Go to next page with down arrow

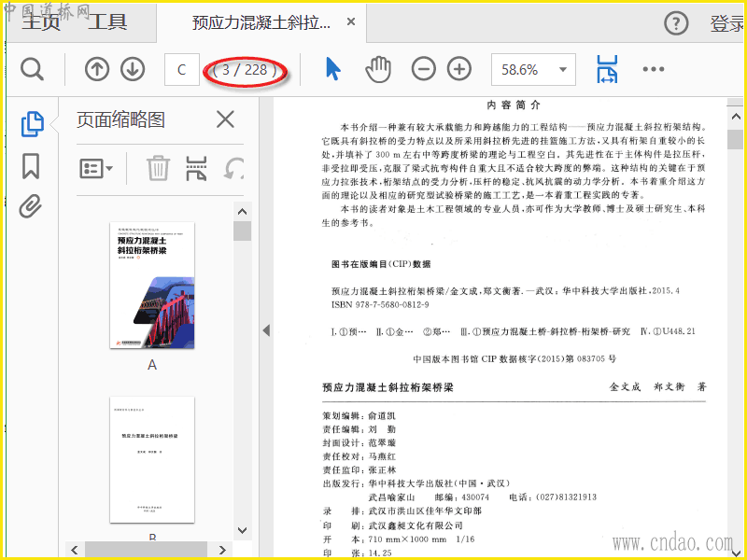[133, 69]
